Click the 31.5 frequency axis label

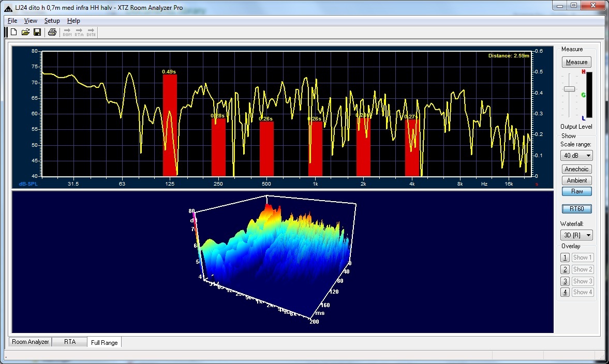73,184
